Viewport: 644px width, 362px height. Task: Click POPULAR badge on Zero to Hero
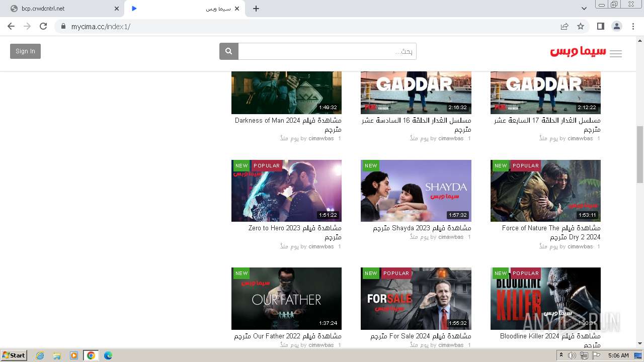point(267,165)
